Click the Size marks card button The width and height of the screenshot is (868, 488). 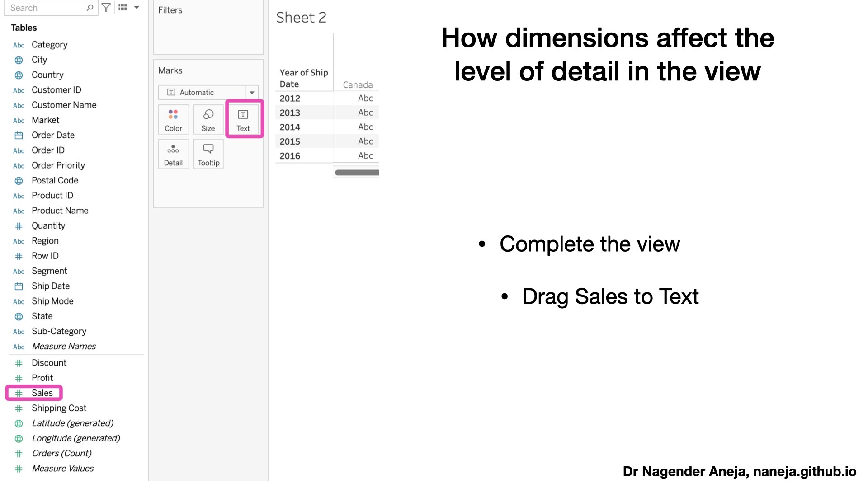[x=208, y=120]
